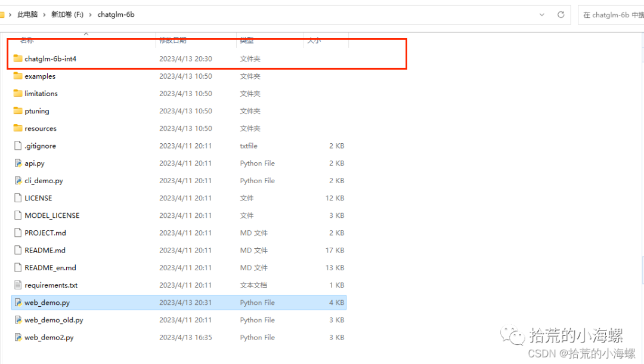Click the web_demo_old.py Python file icon
The height and width of the screenshot is (364, 644).
tap(18, 320)
